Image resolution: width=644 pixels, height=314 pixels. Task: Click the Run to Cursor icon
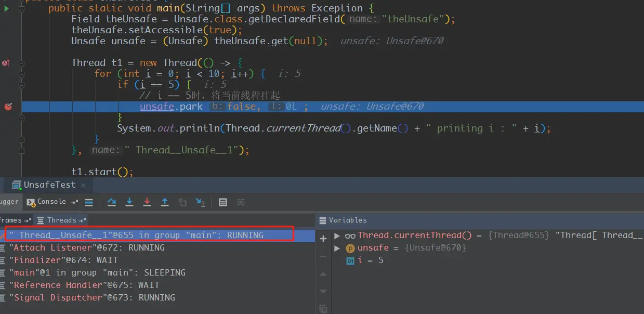click(200, 202)
